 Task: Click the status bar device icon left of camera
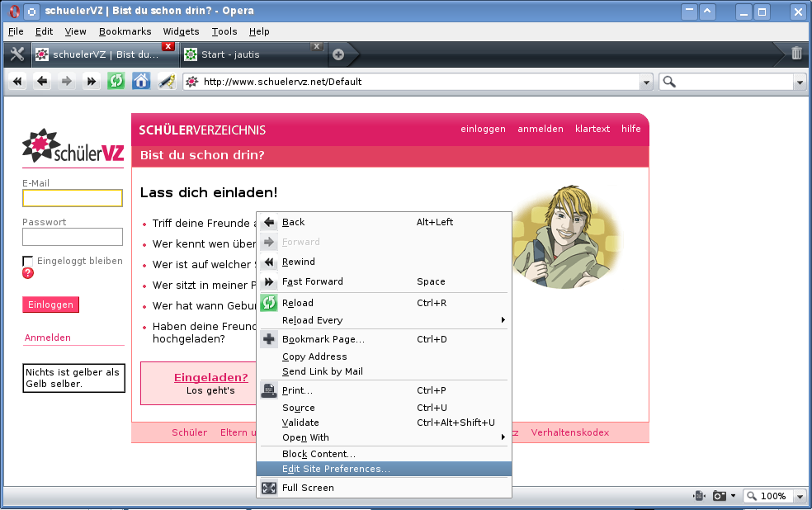click(699, 496)
